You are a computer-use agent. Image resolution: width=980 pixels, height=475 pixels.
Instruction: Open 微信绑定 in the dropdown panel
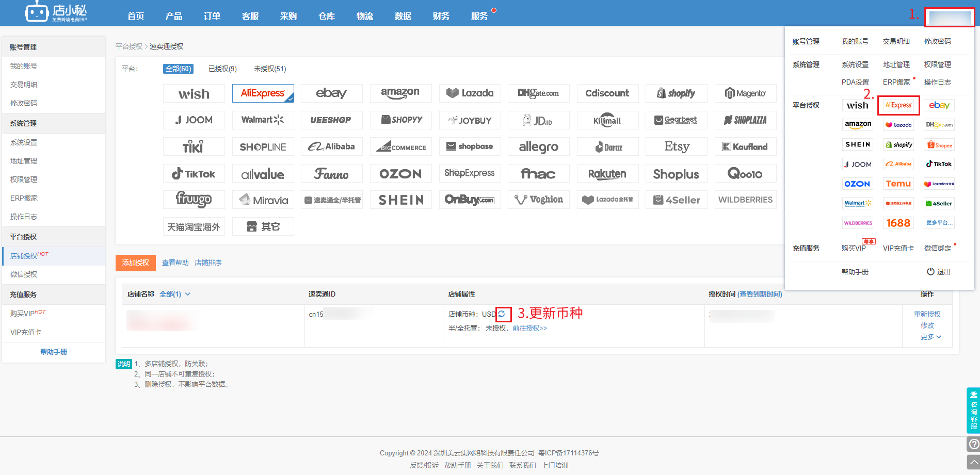pos(938,248)
